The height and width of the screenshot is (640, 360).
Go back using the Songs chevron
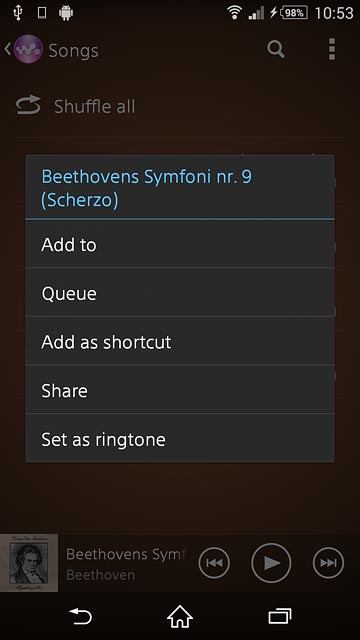click(7, 49)
